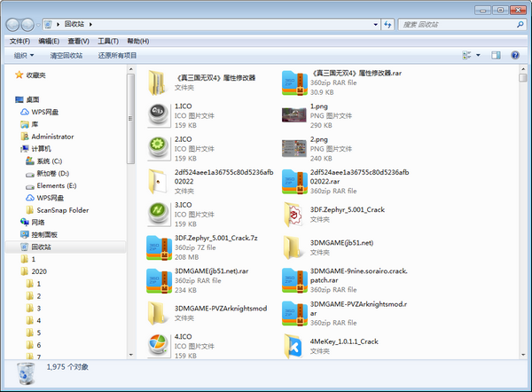This screenshot has height=392, width=532.
Task: Open the 查看(V) menu
Action: coord(78,41)
